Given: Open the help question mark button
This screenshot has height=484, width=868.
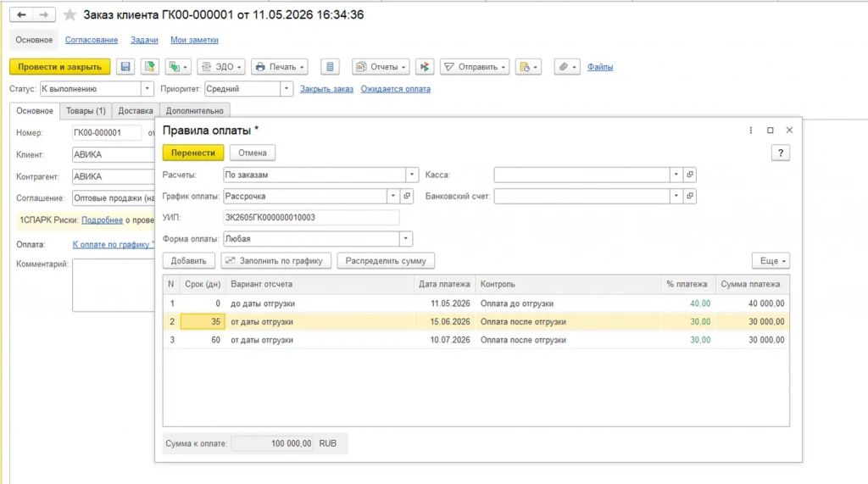Looking at the screenshot, I should click(781, 153).
